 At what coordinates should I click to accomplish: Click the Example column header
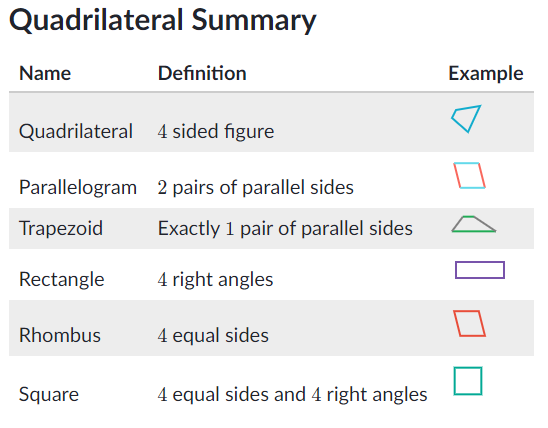[486, 74]
